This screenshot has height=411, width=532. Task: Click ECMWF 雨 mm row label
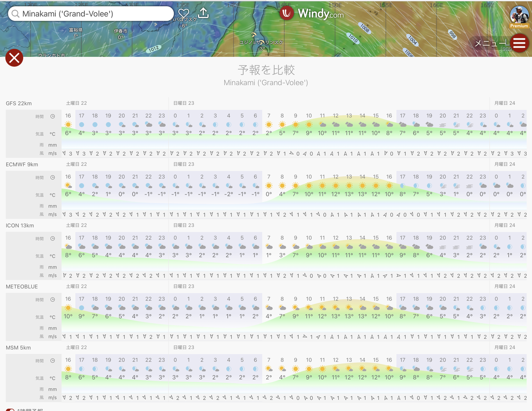click(x=48, y=206)
